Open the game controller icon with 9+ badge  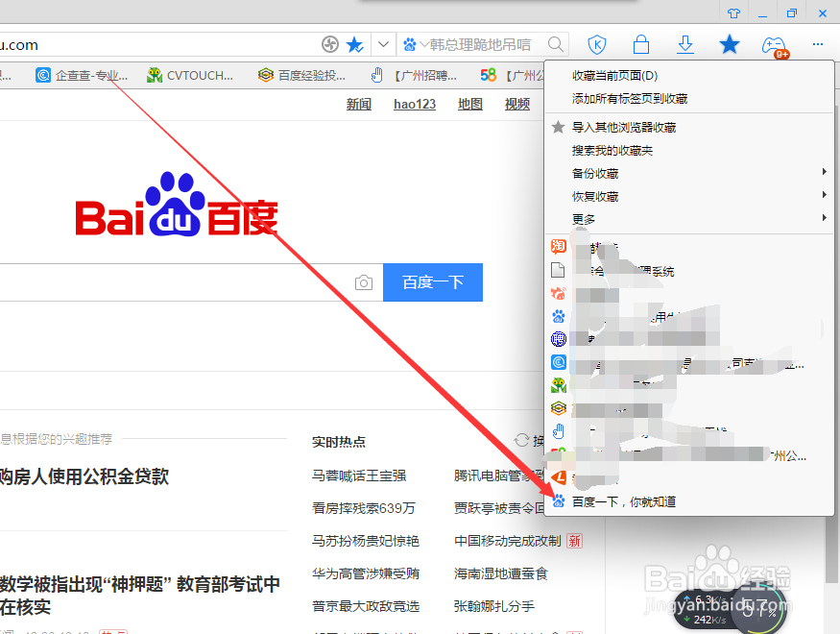pos(774,46)
